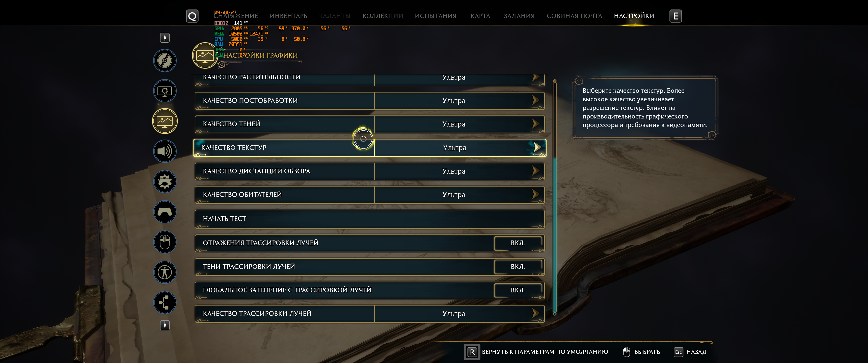Open the ИНВЕНТАРЬ tab
This screenshot has width=868, height=363.
click(288, 16)
